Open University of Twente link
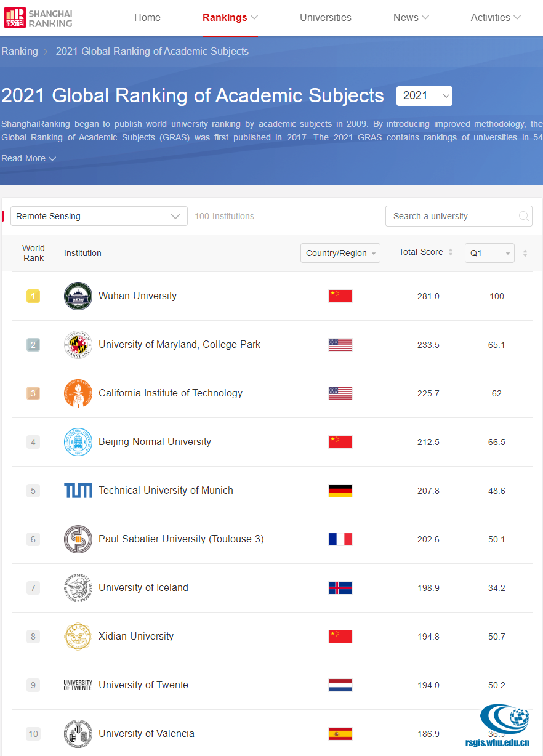The width and height of the screenshot is (543, 756). (x=143, y=685)
